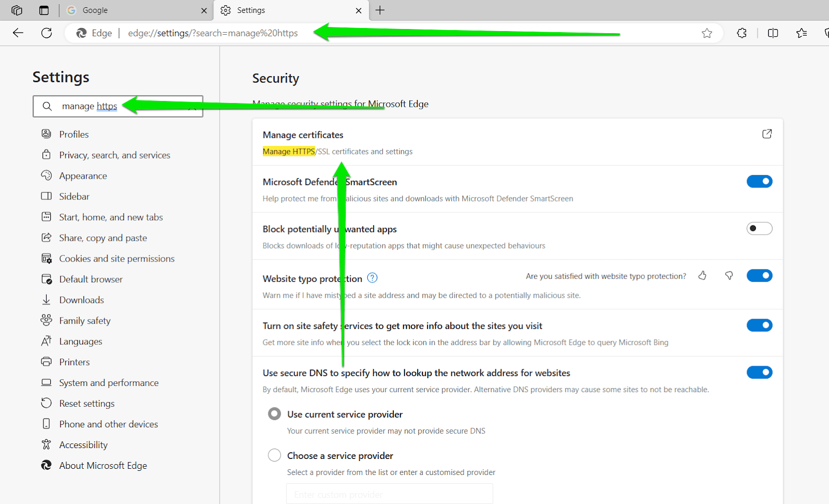This screenshot has height=504, width=829.
Task: Open Share, copy and paste settings
Action: (x=103, y=238)
